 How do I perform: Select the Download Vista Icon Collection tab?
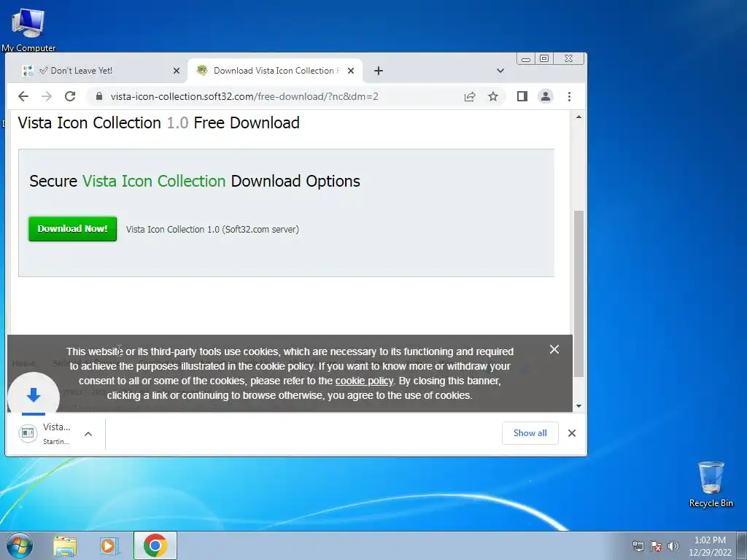[x=275, y=71]
